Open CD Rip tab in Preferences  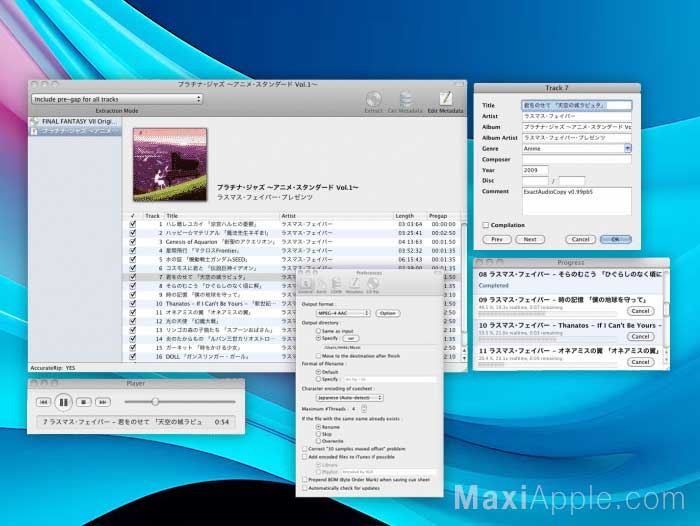(372, 286)
